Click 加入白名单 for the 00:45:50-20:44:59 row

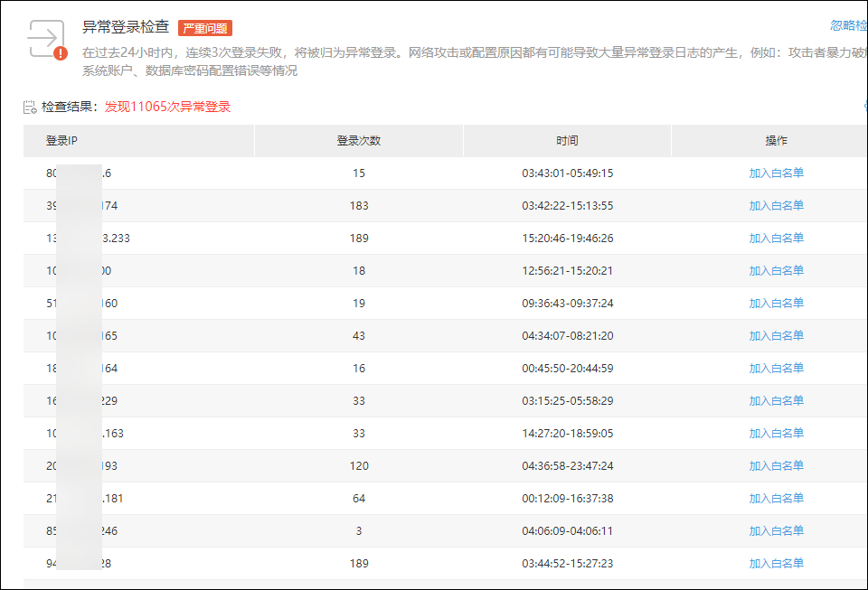click(776, 369)
